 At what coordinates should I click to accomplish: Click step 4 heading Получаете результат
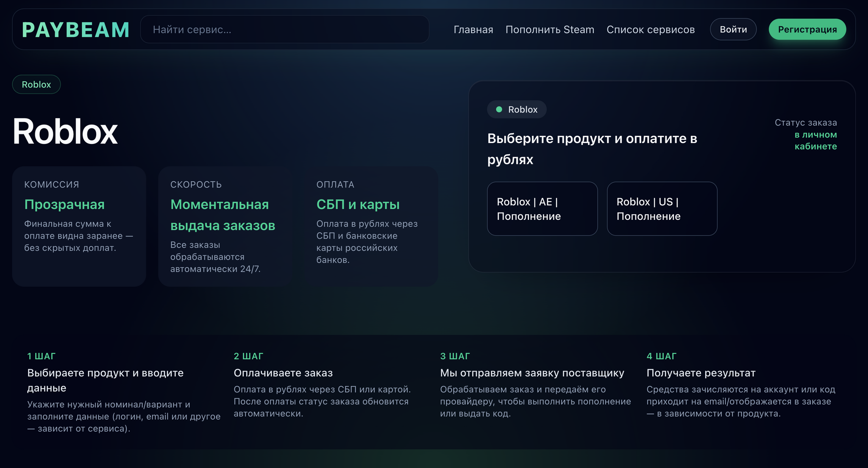click(701, 373)
